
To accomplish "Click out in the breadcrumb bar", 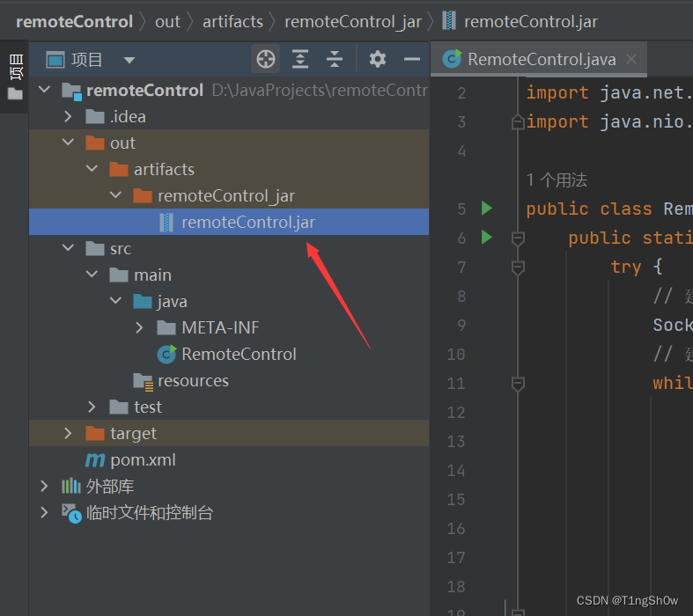I will tap(167, 22).
